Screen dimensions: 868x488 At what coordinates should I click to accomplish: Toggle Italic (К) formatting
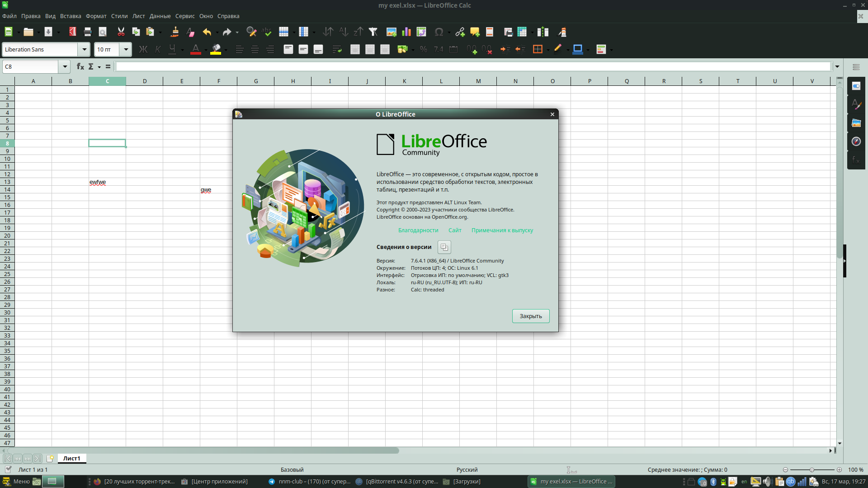click(x=158, y=49)
